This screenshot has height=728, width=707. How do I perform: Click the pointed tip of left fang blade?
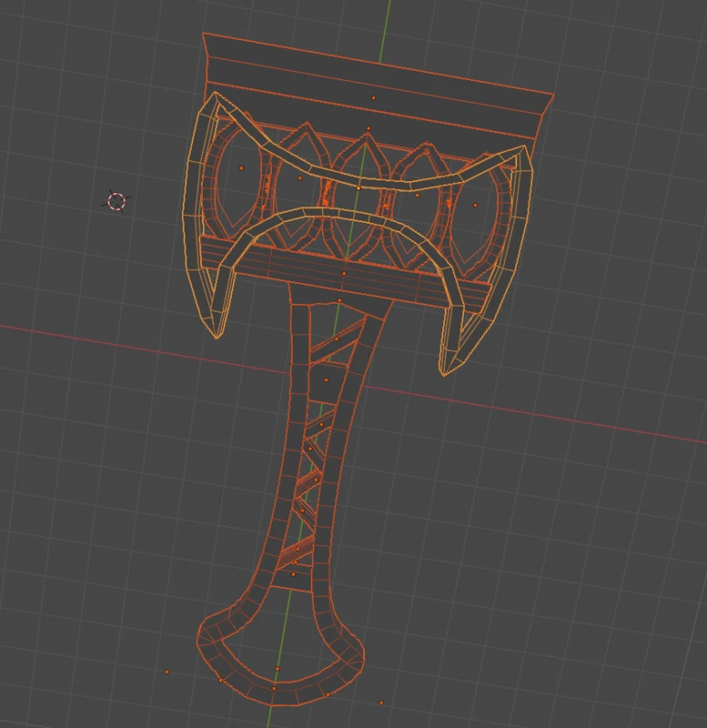217,336
